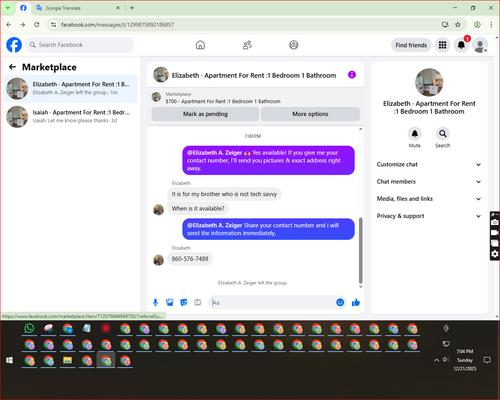Click the chat scrollbar down arrow
The width and height of the screenshot is (500, 400).
click(x=360, y=287)
